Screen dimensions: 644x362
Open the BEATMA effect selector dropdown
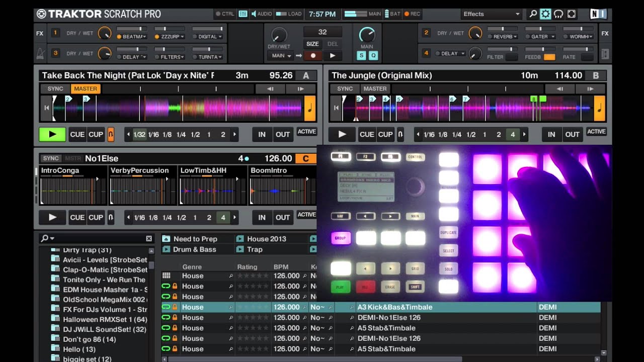(131, 37)
